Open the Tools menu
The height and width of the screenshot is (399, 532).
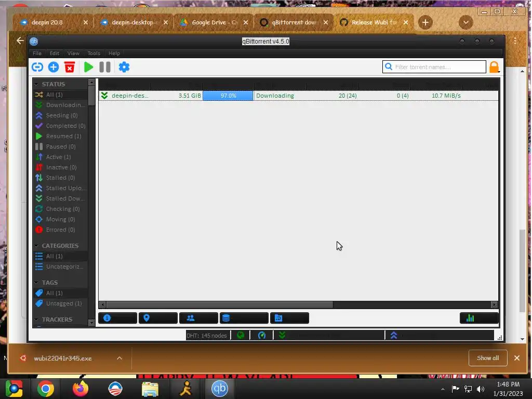94,54
